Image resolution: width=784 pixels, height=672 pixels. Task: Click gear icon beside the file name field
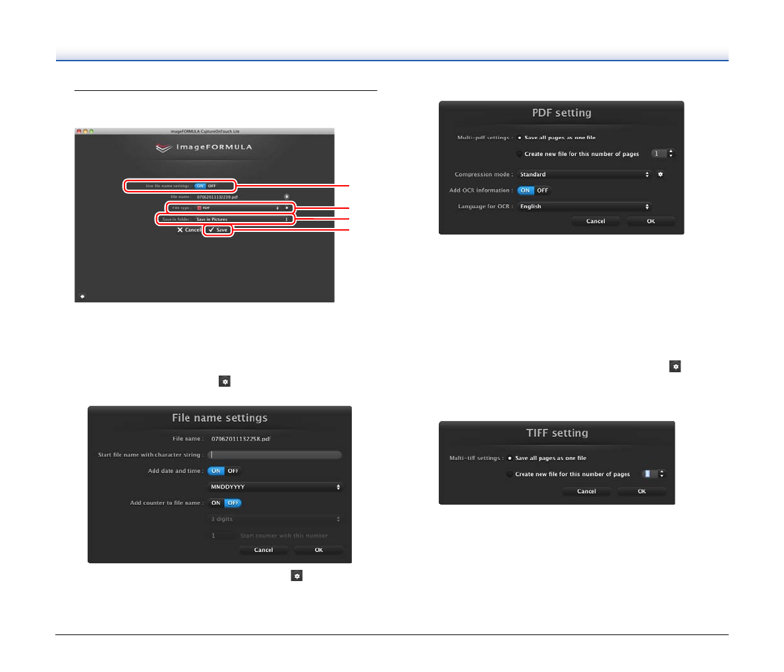[x=287, y=196]
